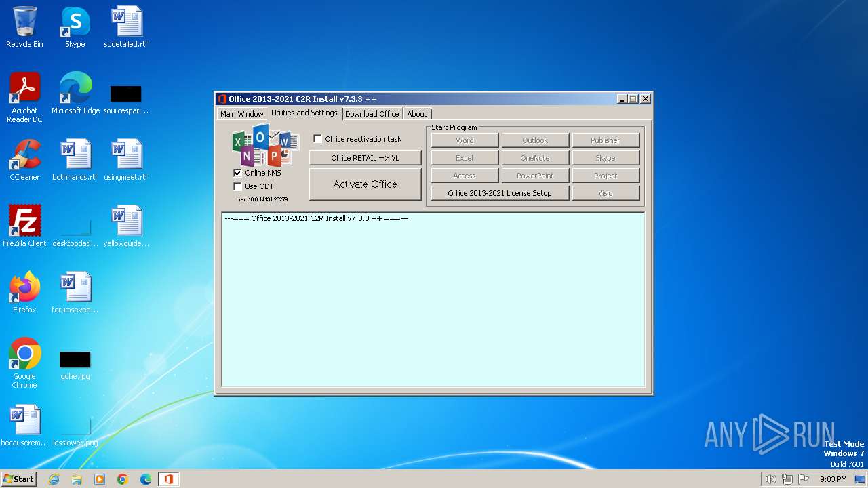Select the becauserem document icon

tap(24, 426)
